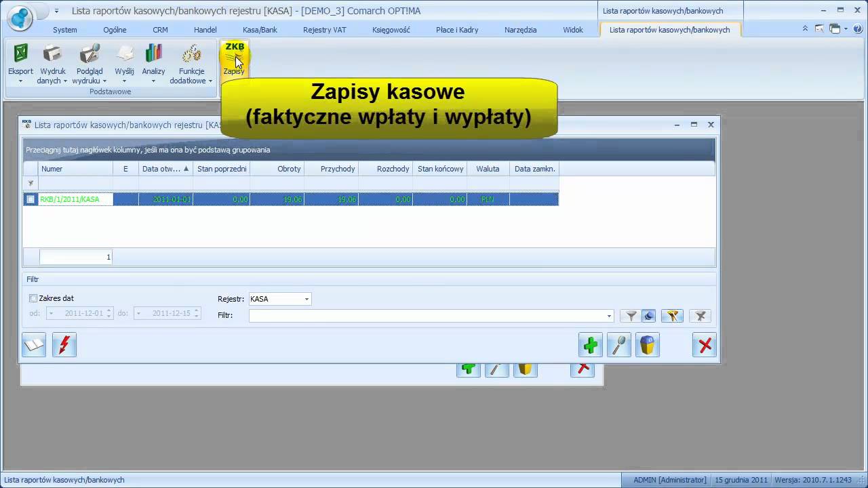Click the ZKB Zapisy ribbon button
The image size is (868, 488).
pos(234,59)
